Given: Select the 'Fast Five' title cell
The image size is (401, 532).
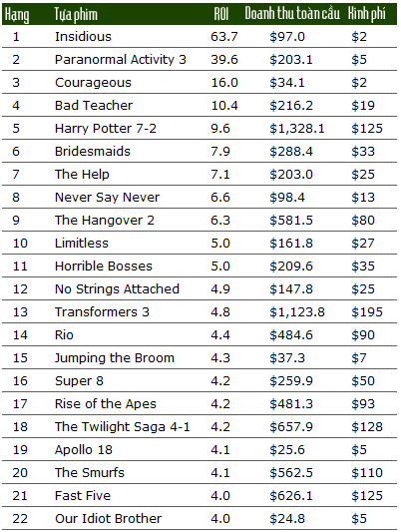Looking at the screenshot, I should click(83, 496).
